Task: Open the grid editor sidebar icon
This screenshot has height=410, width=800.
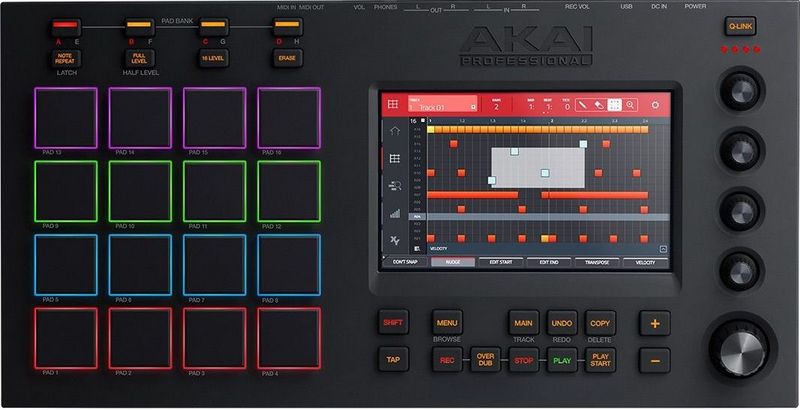Action: tap(394, 159)
